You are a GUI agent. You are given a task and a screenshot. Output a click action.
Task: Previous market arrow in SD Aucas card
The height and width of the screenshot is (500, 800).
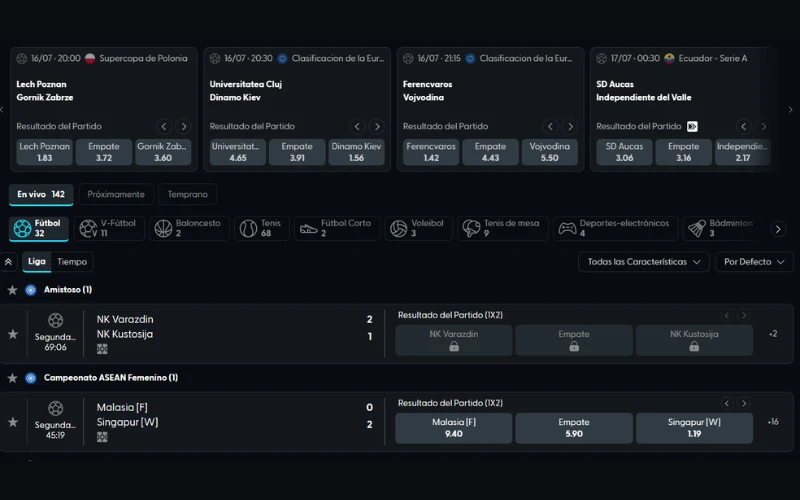[x=744, y=126]
